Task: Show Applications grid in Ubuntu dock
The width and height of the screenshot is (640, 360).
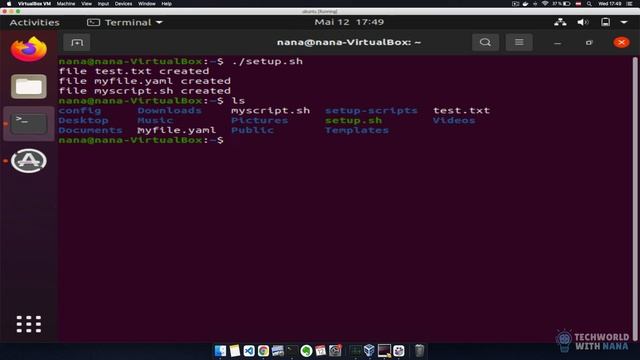Action: coord(29,324)
